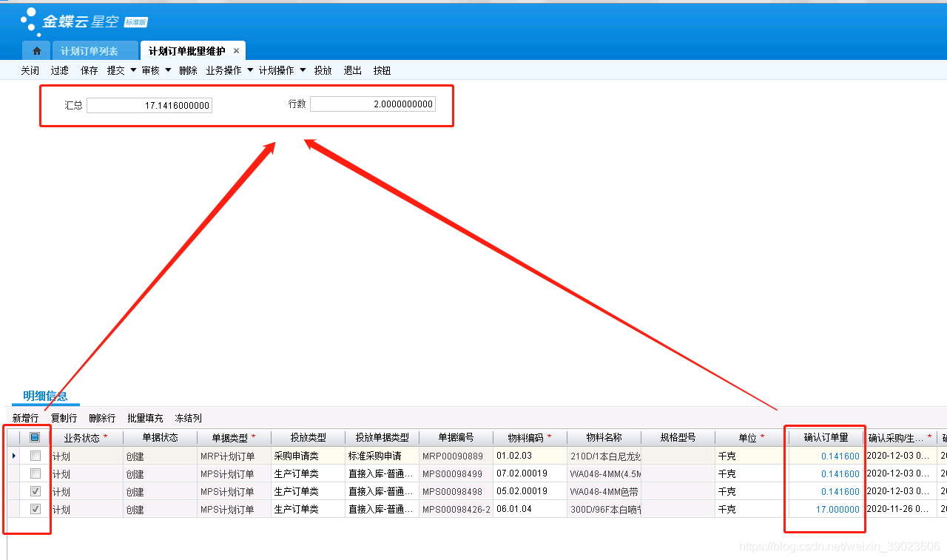Click the 210D/1本白尼龙 material name cell

coord(604,456)
